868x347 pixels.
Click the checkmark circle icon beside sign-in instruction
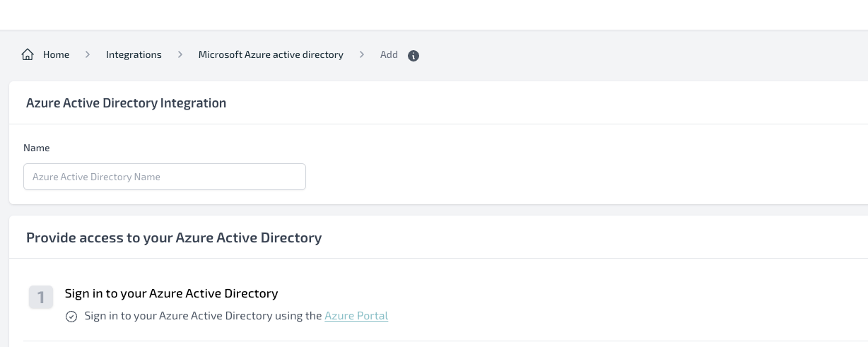(x=71, y=317)
